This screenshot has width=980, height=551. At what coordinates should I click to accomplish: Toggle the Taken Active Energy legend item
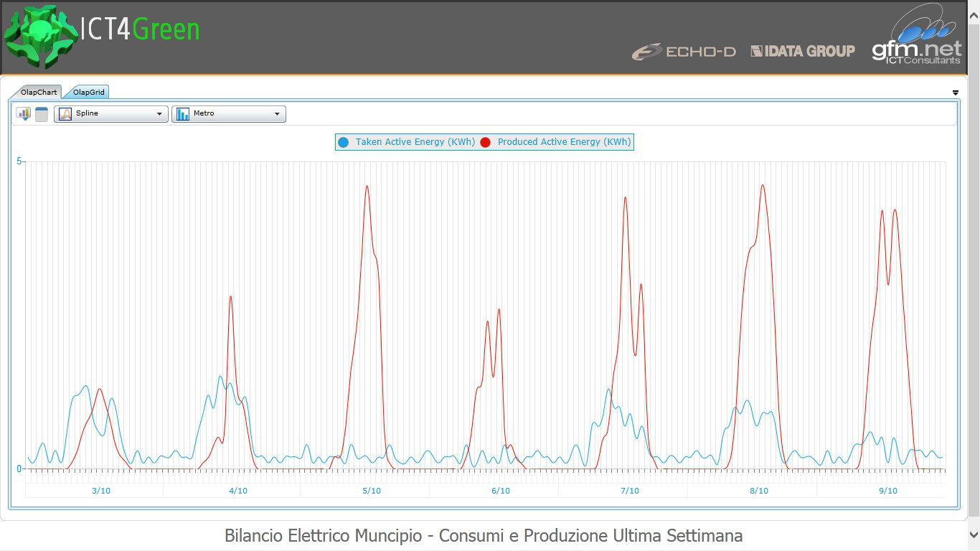pos(415,142)
